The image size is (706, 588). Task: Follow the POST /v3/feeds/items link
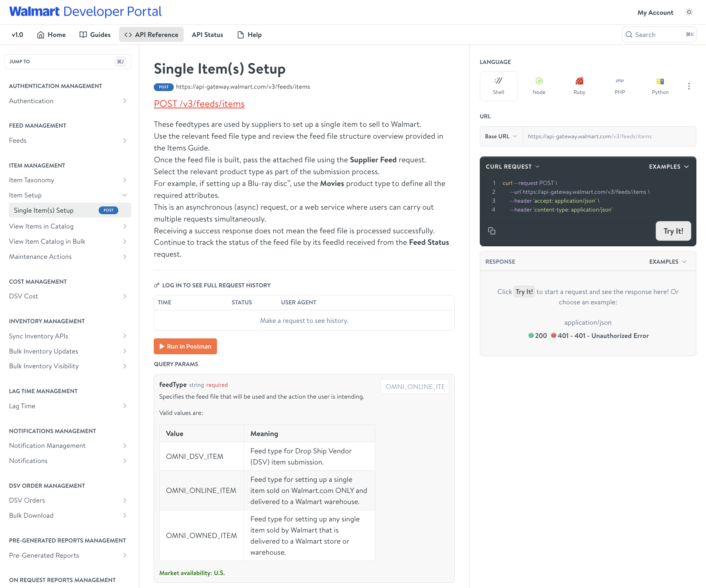(x=199, y=104)
